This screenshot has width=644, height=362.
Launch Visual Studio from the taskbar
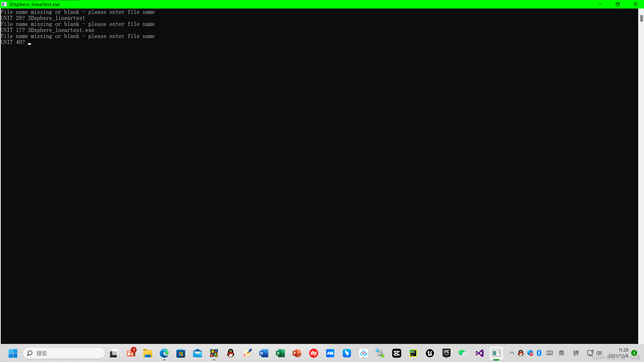(479, 353)
